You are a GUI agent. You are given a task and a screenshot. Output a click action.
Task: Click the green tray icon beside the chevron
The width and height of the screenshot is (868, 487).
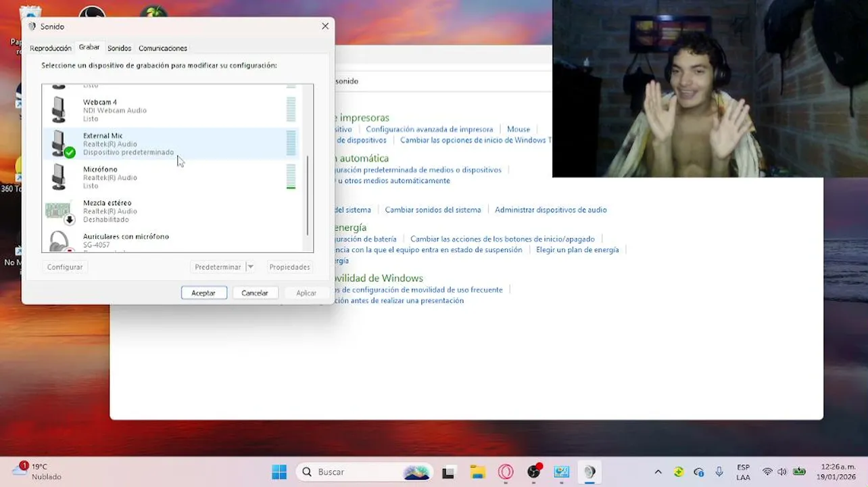[x=679, y=472]
